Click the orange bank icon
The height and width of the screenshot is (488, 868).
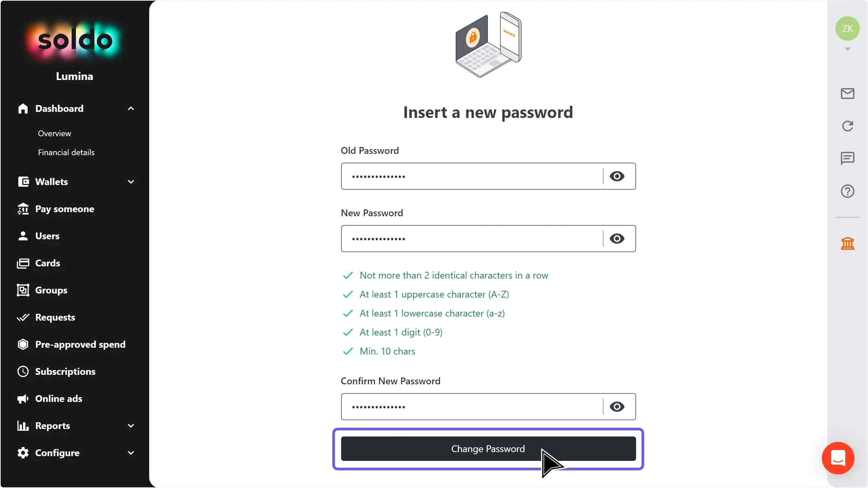[x=847, y=243]
